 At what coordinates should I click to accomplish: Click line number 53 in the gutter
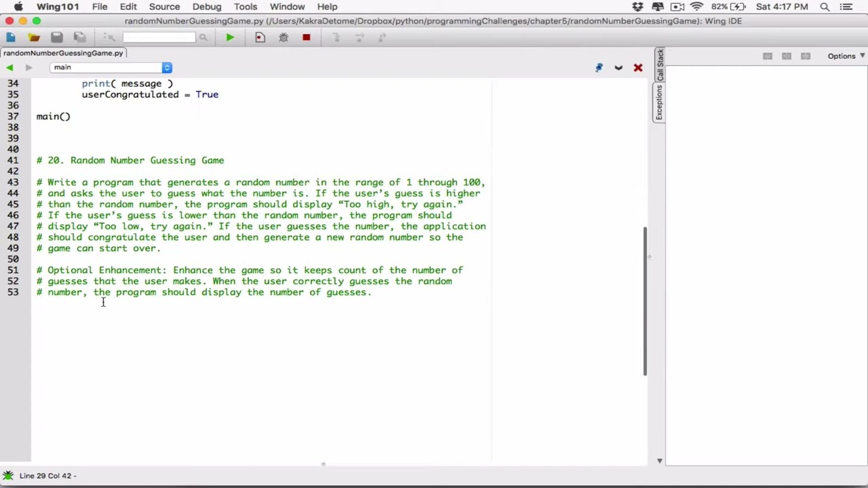pyautogui.click(x=13, y=292)
